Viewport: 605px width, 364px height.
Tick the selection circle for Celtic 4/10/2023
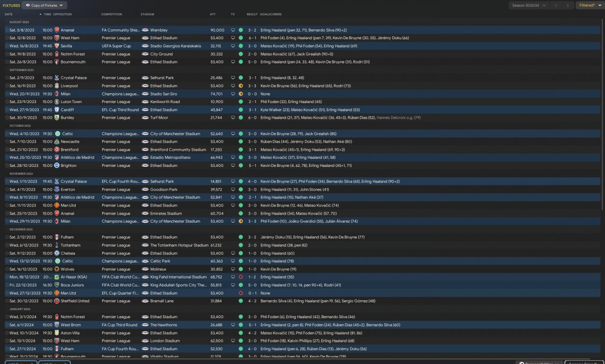tap(7, 134)
